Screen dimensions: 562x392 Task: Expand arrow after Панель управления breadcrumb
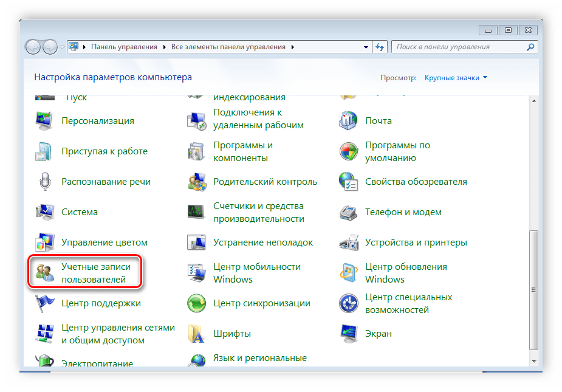click(165, 47)
